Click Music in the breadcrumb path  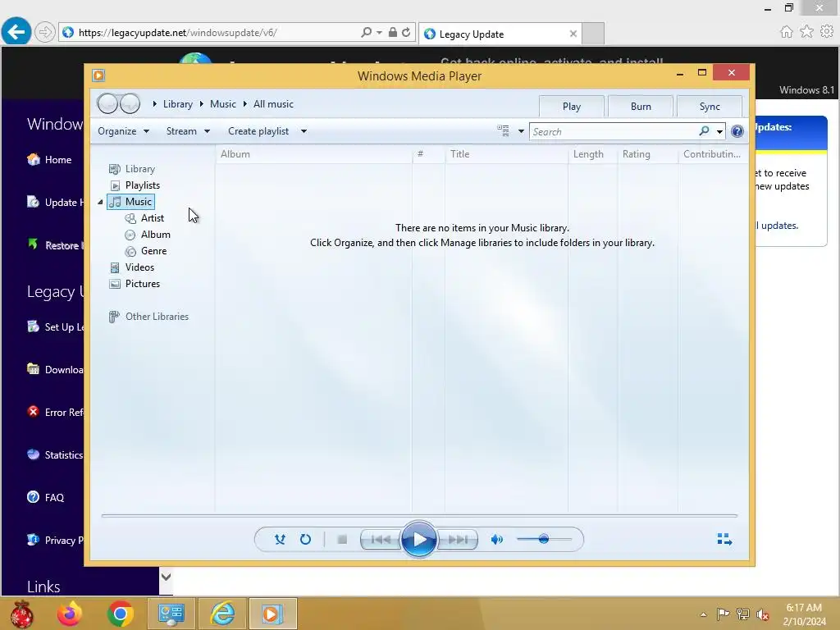click(x=223, y=104)
